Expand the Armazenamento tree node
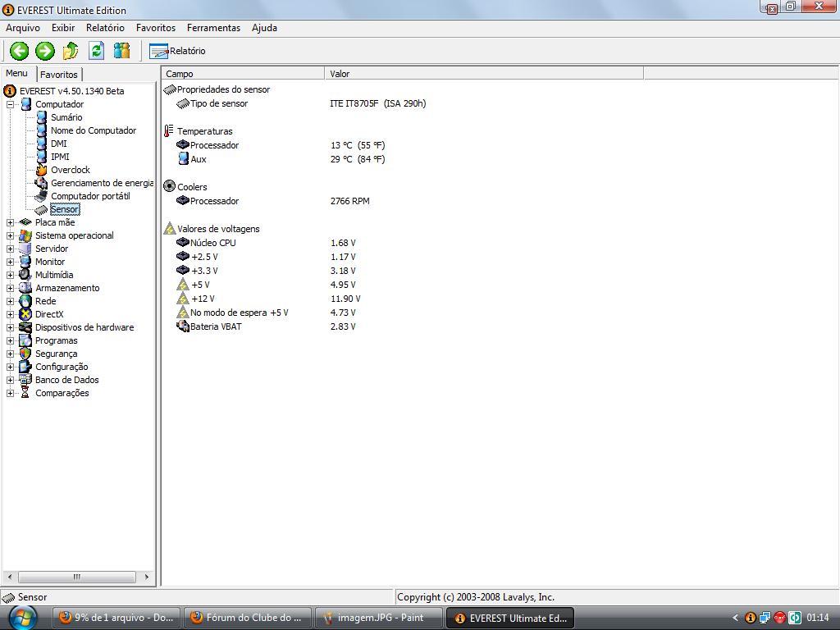The height and width of the screenshot is (630, 840). tap(10, 288)
